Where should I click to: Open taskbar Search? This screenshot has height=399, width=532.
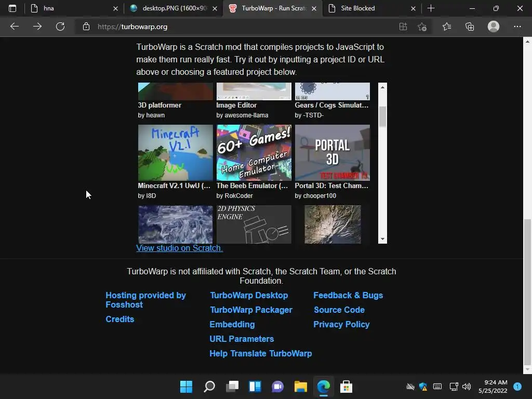[x=209, y=387]
